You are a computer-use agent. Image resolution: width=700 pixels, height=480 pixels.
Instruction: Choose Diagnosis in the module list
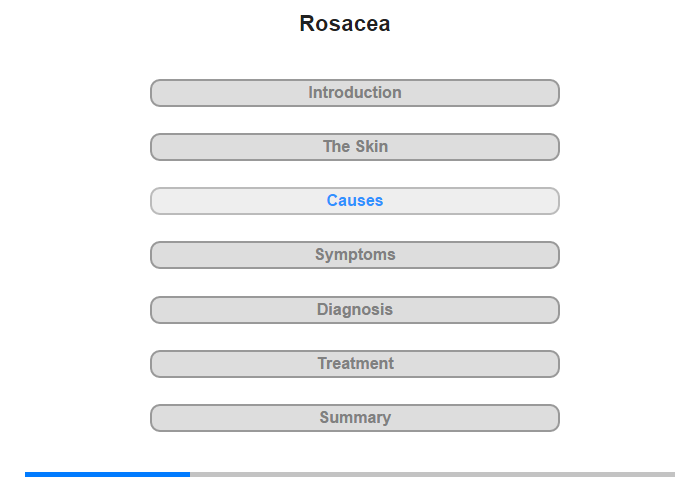coord(354,310)
